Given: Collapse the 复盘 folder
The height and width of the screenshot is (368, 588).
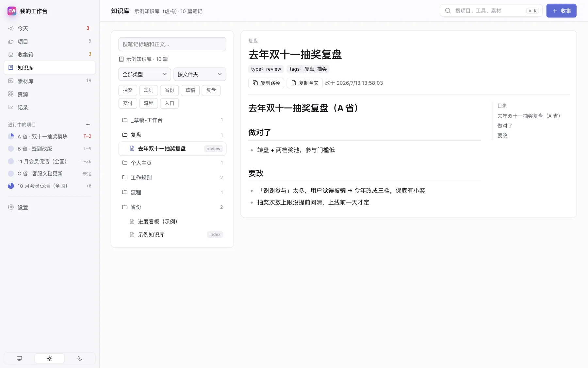Looking at the screenshot, I should [172, 135].
